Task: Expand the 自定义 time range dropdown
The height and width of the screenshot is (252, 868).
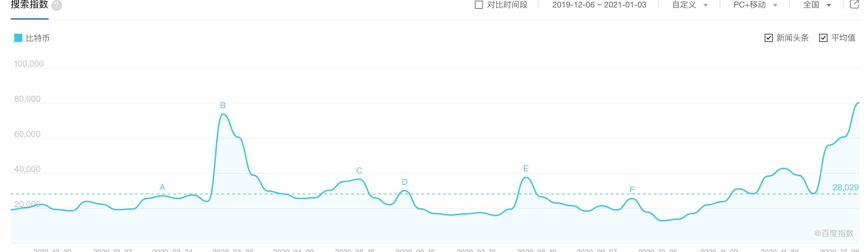Action: pos(689,5)
